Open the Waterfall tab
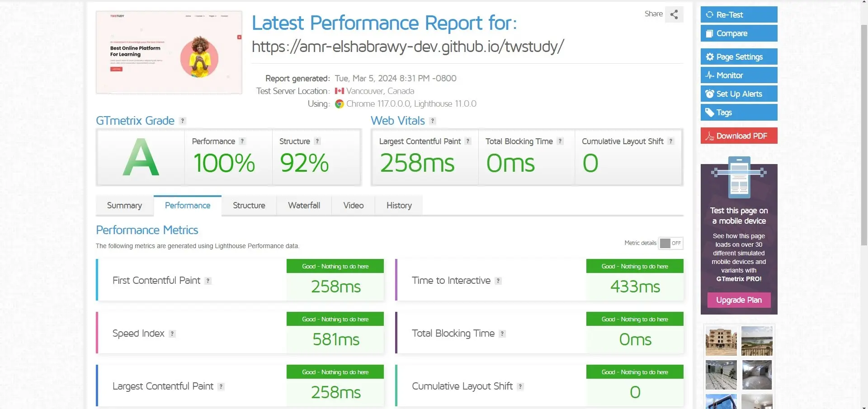This screenshot has height=409, width=868. 304,206
